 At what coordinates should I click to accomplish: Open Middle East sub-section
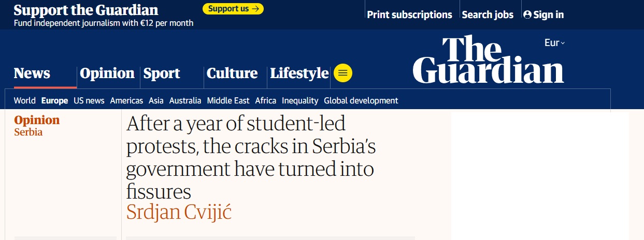(x=228, y=100)
